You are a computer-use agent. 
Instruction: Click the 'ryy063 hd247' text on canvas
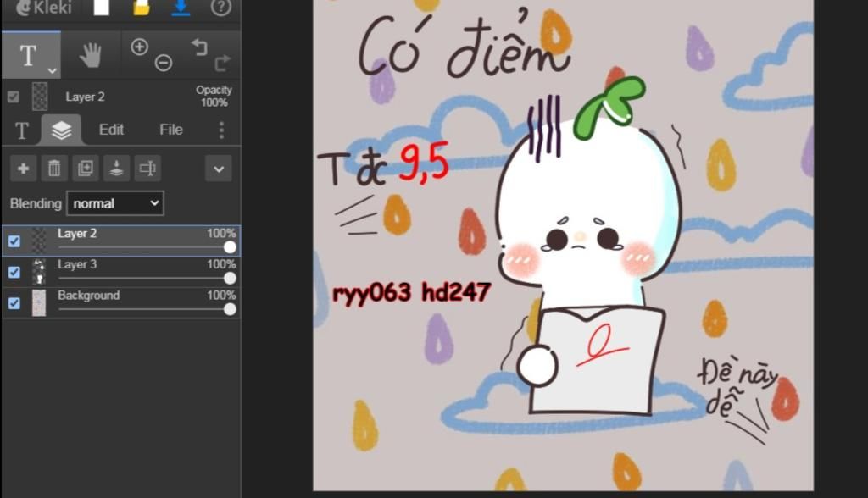pos(411,293)
